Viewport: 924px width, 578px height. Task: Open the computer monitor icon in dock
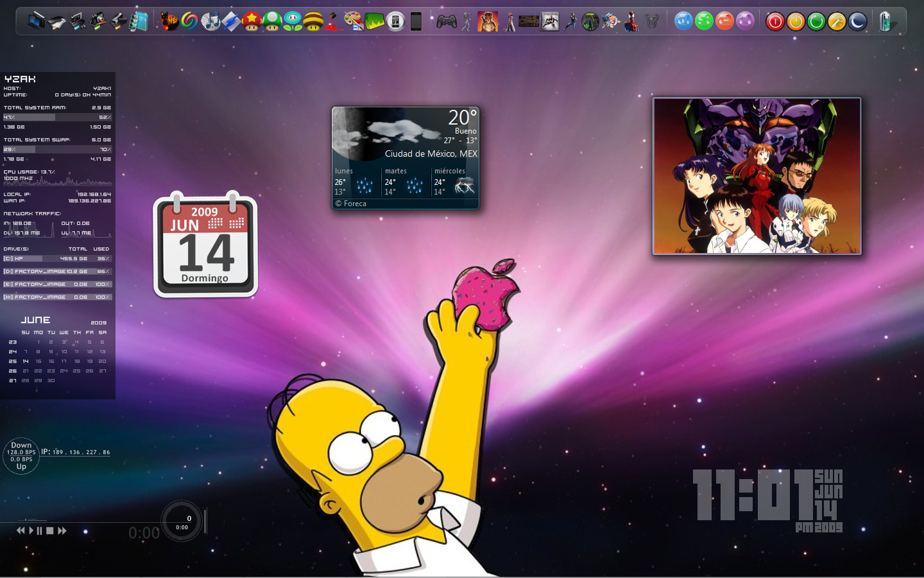click(x=37, y=21)
